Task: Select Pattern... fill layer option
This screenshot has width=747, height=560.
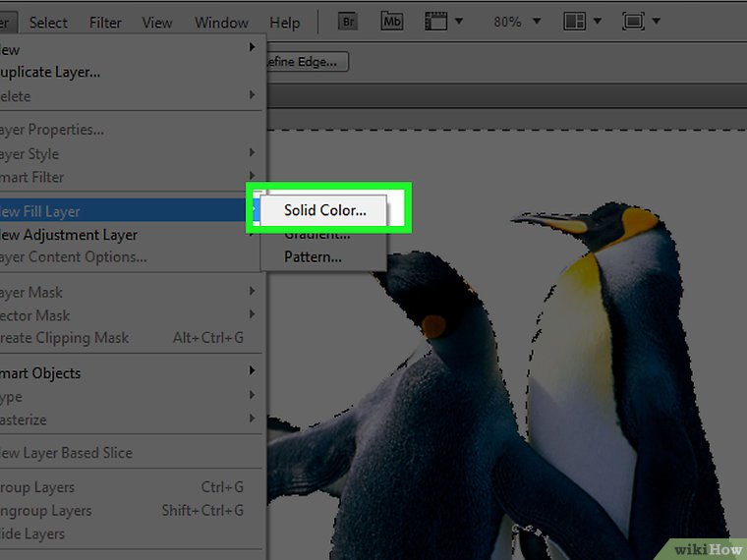Action: (x=313, y=257)
